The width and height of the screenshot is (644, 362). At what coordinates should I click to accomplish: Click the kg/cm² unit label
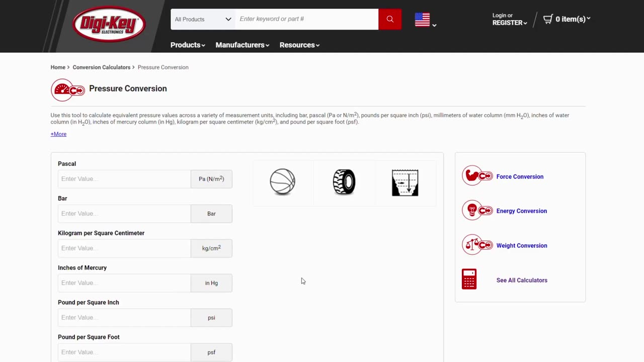(211, 248)
